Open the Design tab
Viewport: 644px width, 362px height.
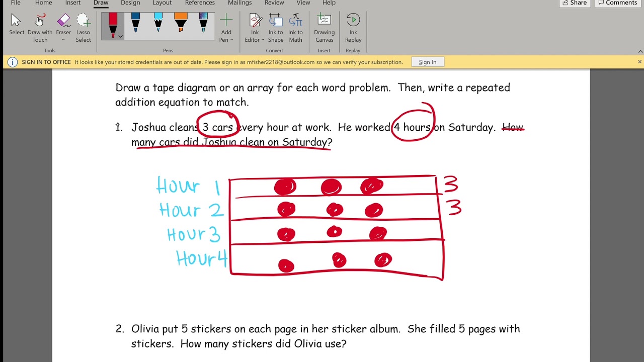130,3
